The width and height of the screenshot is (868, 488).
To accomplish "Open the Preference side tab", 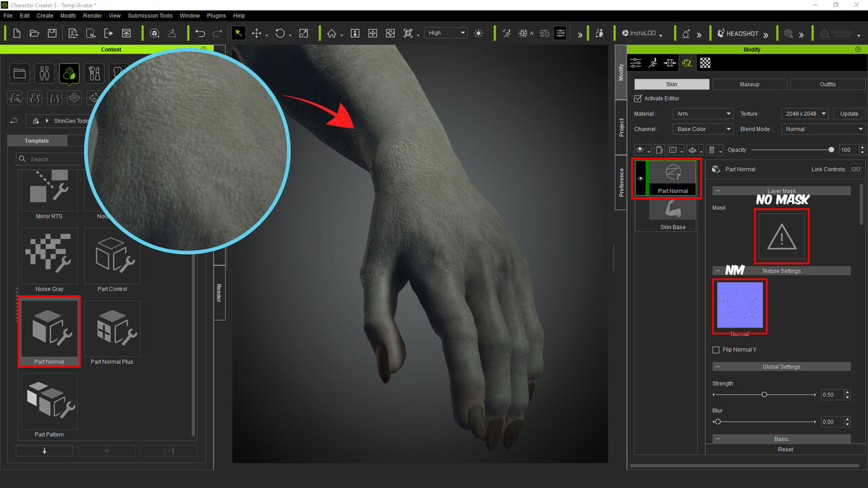I will coord(621,183).
